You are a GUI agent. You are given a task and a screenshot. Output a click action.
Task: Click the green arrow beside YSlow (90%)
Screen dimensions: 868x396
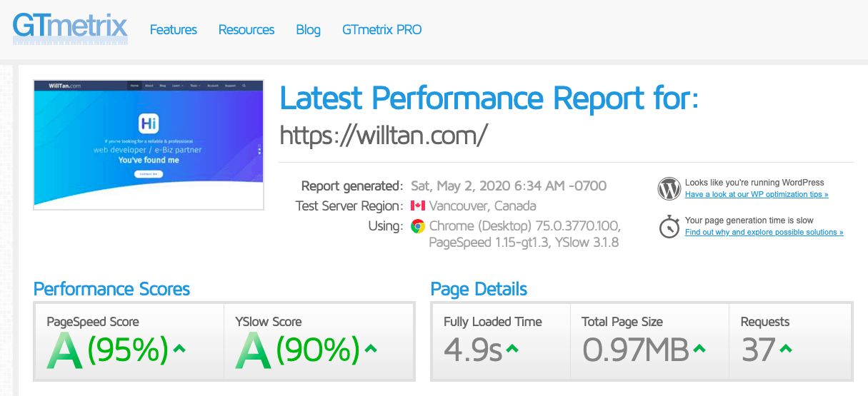370,349
